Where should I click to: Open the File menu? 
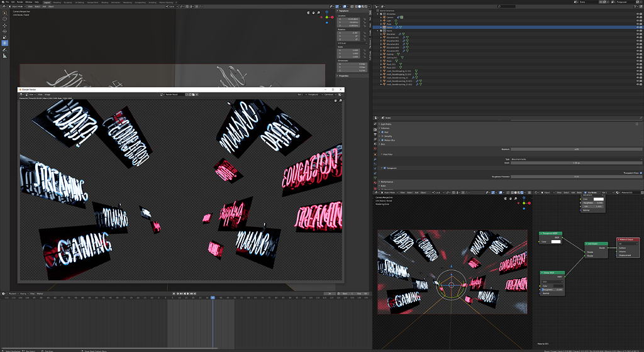click(x=7, y=2)
